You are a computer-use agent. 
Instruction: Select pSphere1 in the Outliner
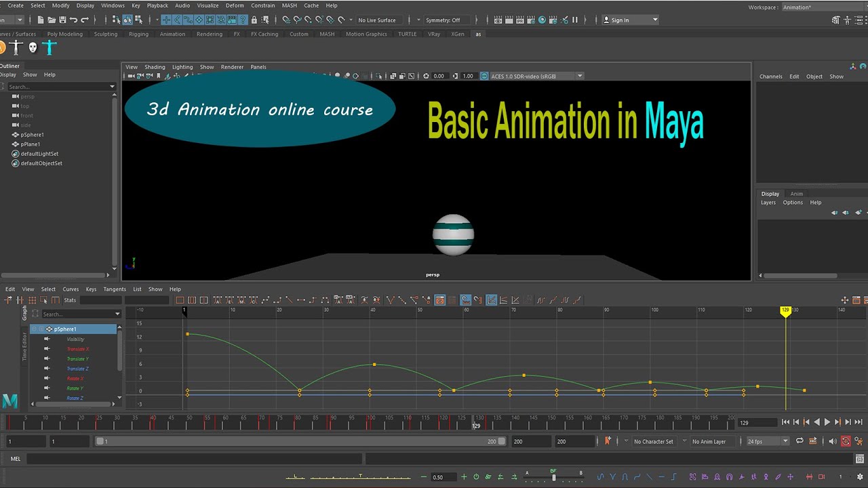click(x=32, y=135)
